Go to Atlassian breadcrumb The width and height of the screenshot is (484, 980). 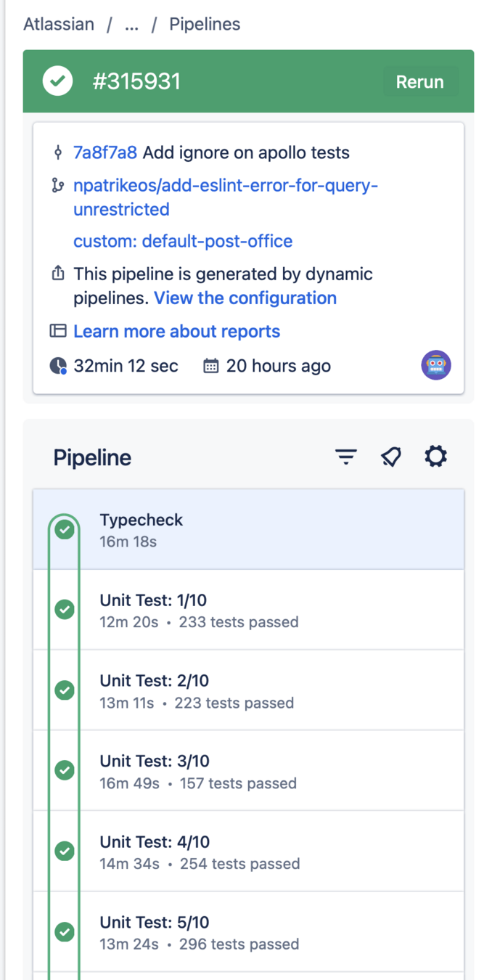click(59, 24)
